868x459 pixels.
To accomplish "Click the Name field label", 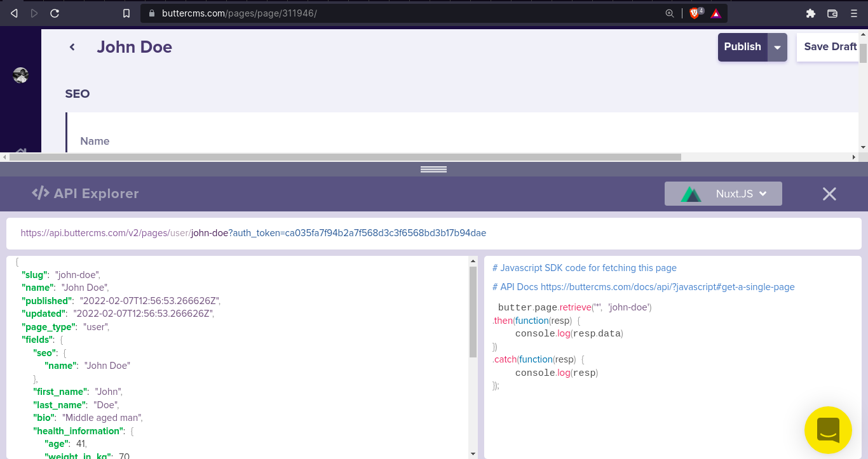I will click(95, 141).
